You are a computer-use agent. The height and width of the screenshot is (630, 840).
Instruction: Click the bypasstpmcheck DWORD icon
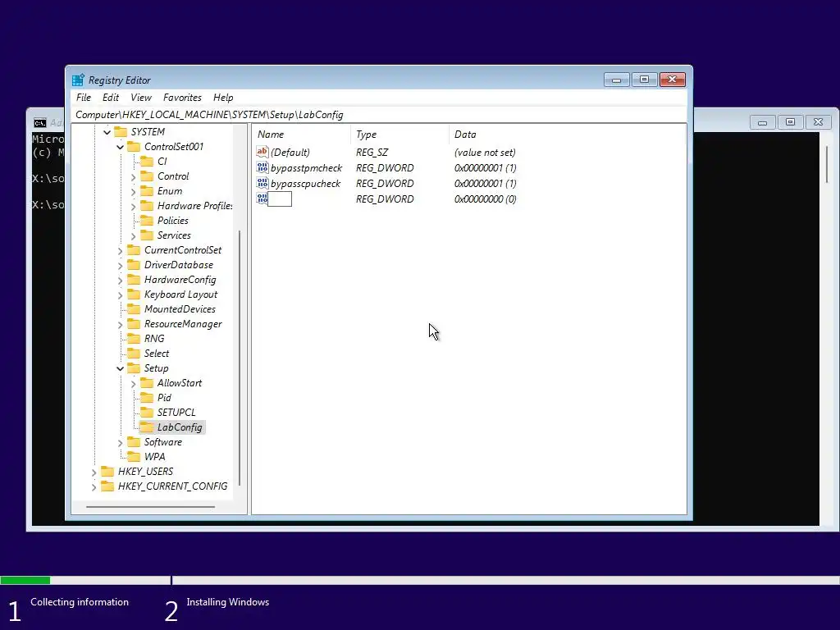point(262,167)
